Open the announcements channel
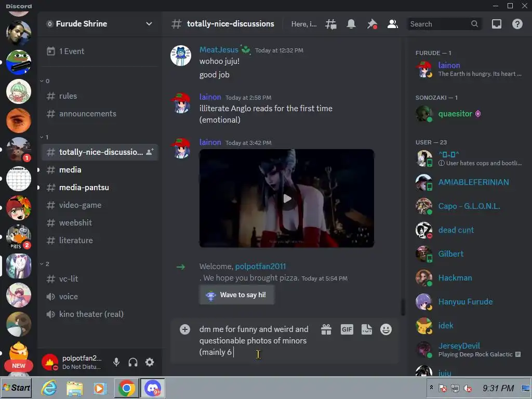Image resolution: width=532 pixels, height=399 pixels. [99, 114]
